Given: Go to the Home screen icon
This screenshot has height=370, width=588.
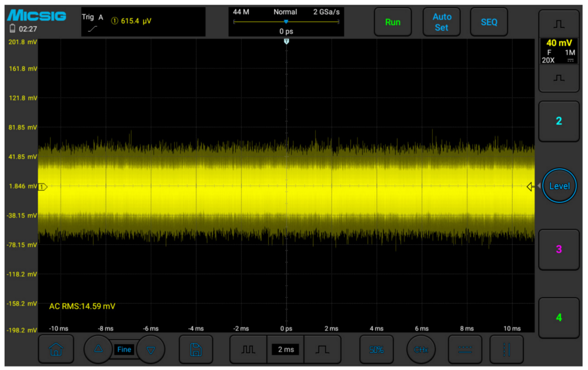Looking at the screenshot, I should [x=56, y=349].
